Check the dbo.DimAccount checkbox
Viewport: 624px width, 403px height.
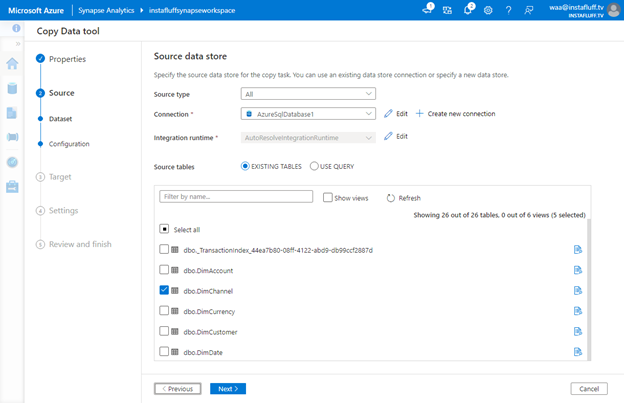[x=164, y=270]
